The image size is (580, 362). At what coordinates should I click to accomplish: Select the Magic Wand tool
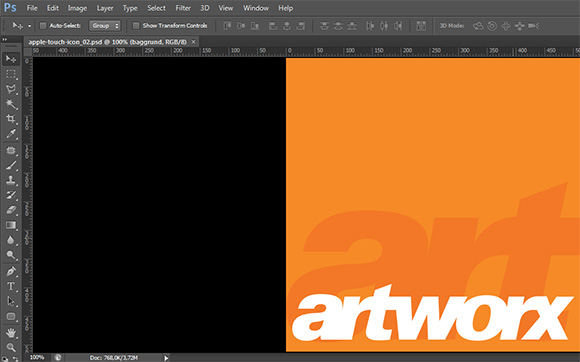pyautogui.click(x=11, y=104)
